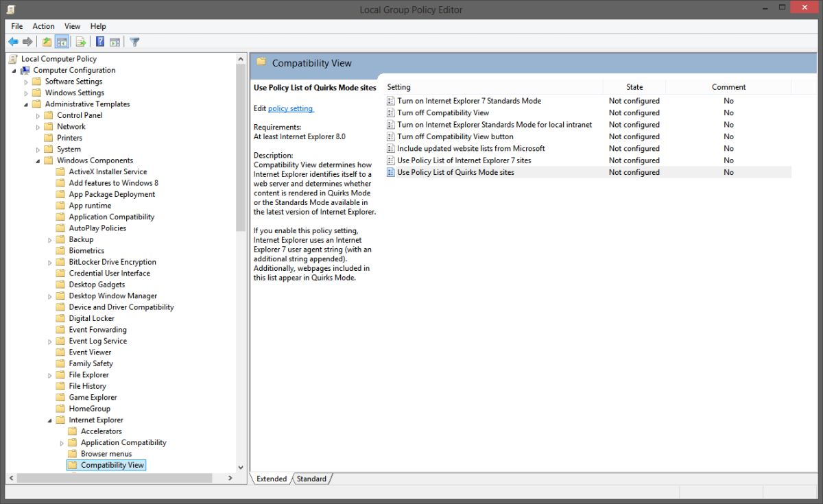Viewport: 823px width, 504px height.
Task: Switch to the Extended tab
Action: (272, 479)
